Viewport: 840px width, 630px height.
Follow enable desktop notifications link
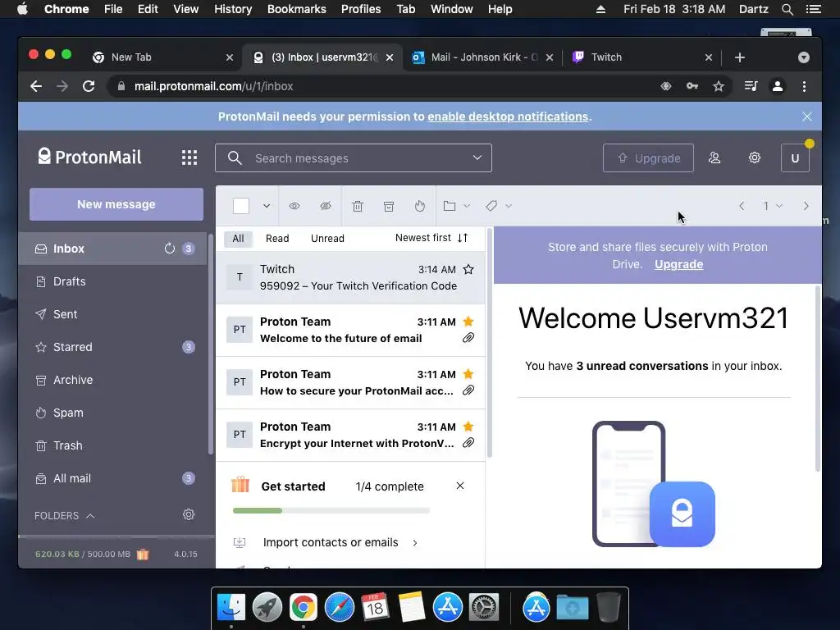(508, 116)
